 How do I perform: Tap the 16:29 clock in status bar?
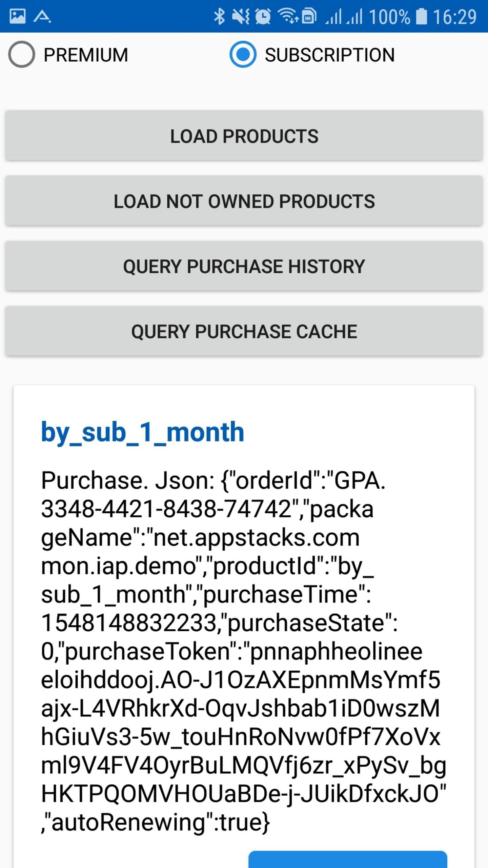point(455,16)
